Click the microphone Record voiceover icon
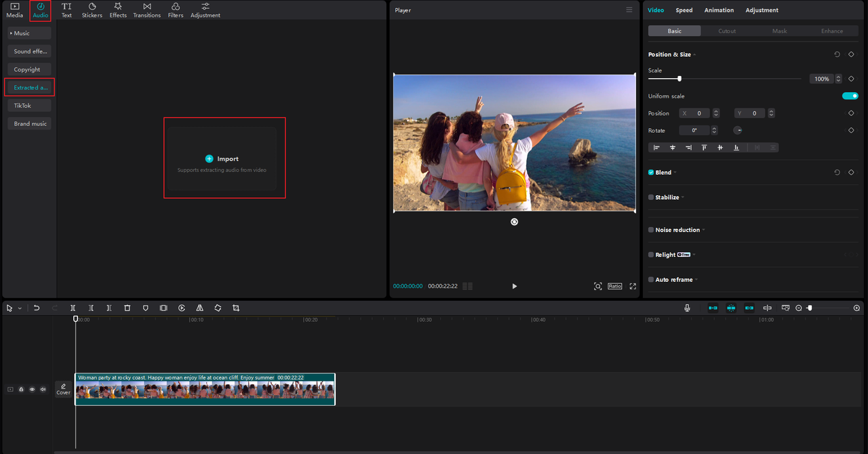Screen dimensions: 868x454 (x=687, y=308)
